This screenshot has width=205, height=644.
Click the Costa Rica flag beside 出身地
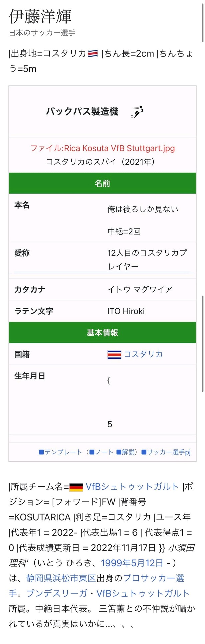click(x=93, y=53)
